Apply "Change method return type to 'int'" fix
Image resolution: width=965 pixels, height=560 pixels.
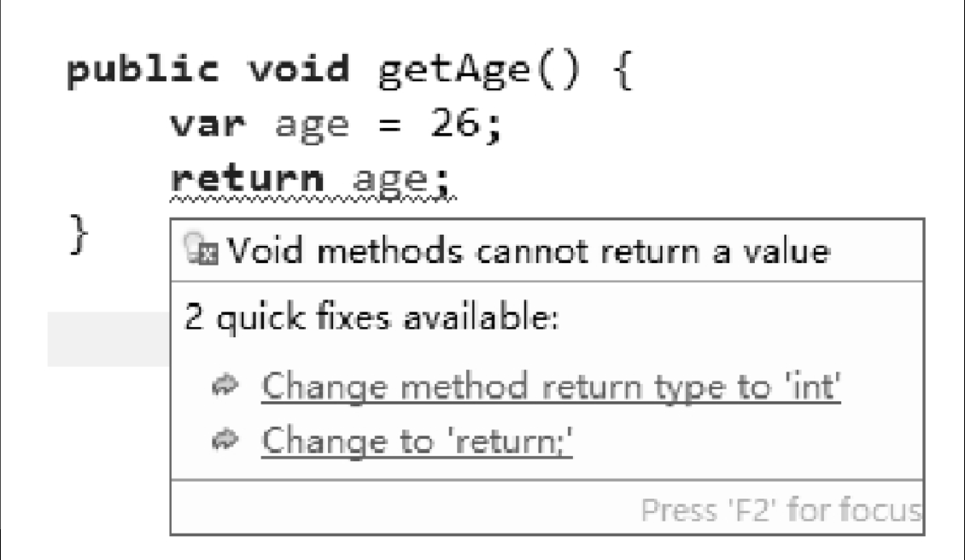click(x=551, y=387)
